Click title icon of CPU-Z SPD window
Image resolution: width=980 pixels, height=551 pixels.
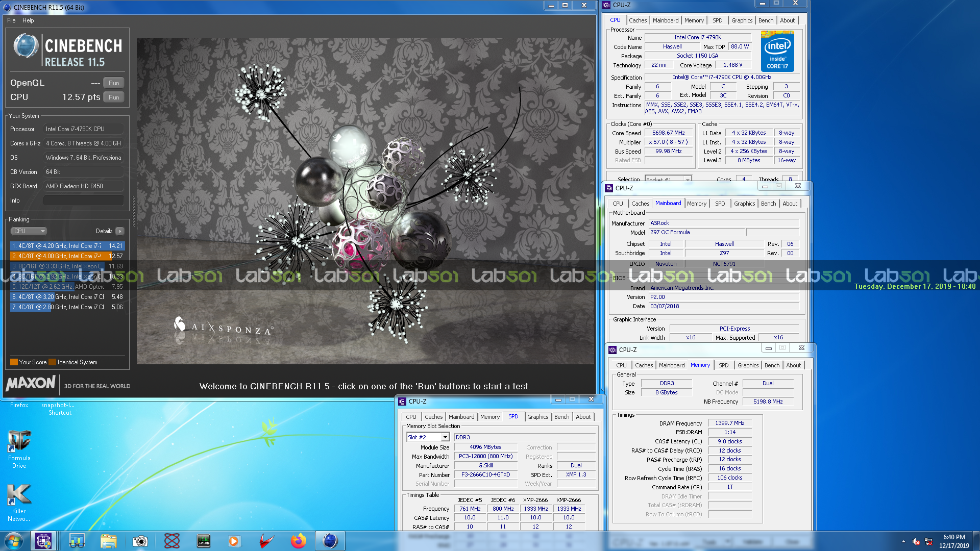point(402,401)
